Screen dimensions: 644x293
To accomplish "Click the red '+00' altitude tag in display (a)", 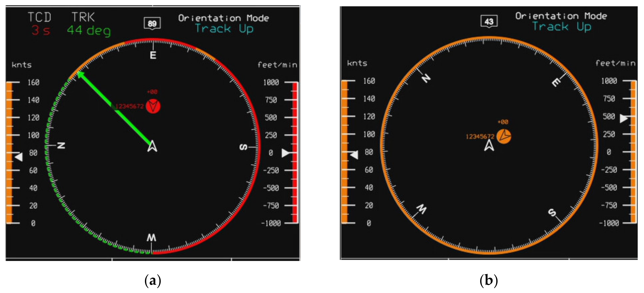I will pyautogui.click(x=152, y=92).
